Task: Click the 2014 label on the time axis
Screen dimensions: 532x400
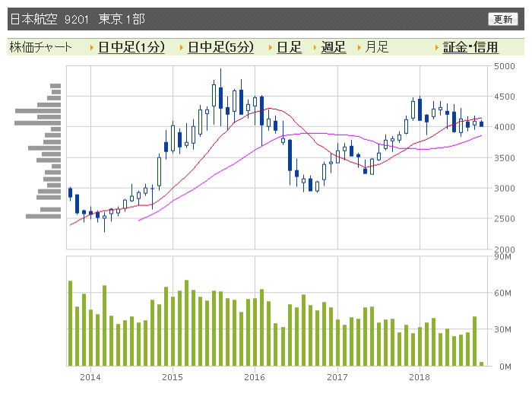Action: point(90,377)
